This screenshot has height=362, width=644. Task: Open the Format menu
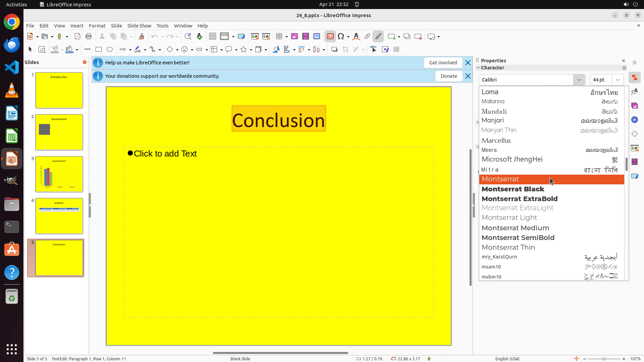97,26
